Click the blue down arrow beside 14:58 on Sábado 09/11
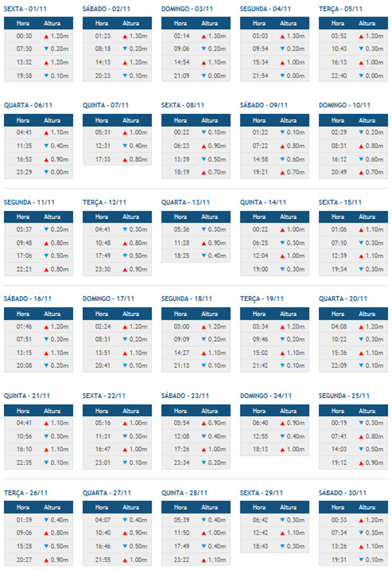392x570 pixels. [x=283, y=159]
